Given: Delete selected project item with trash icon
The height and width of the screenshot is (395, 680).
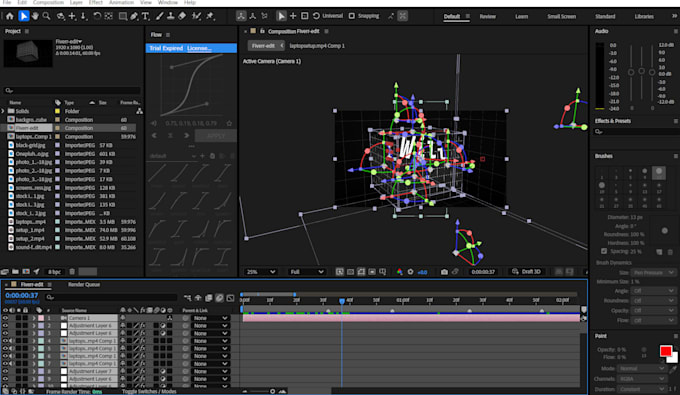Looking at the screenshot, I should (72, 271).
